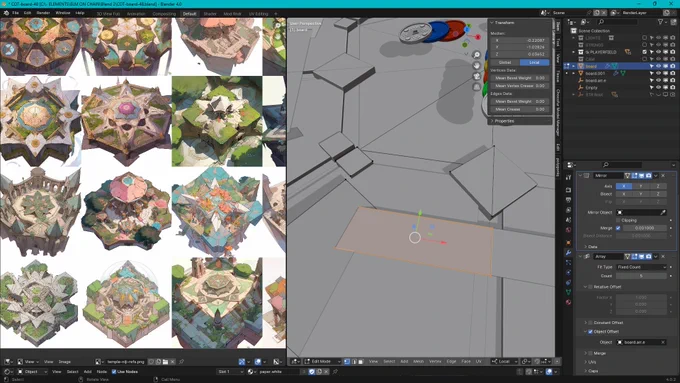Click eyedropper next to Mirror Object field

[663, 213]
